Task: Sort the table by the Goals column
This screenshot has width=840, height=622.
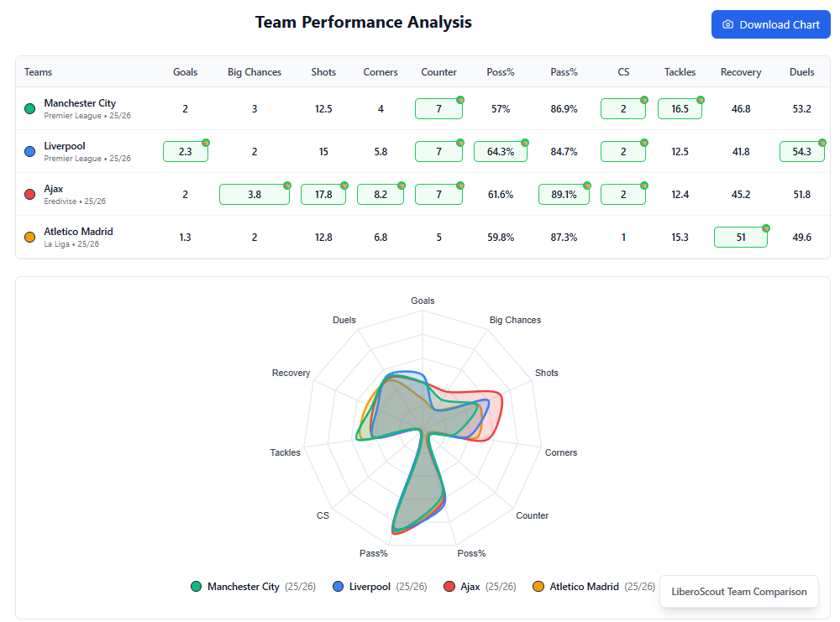Action: 185,72
